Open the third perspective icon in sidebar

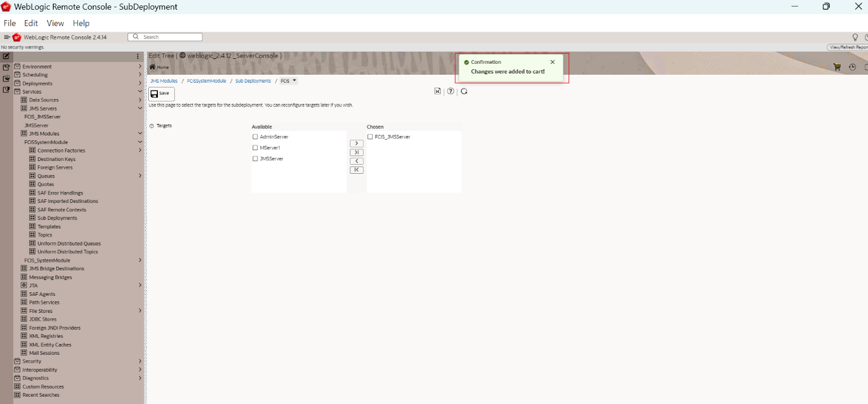pyautogui.click(x=6, y=78)
